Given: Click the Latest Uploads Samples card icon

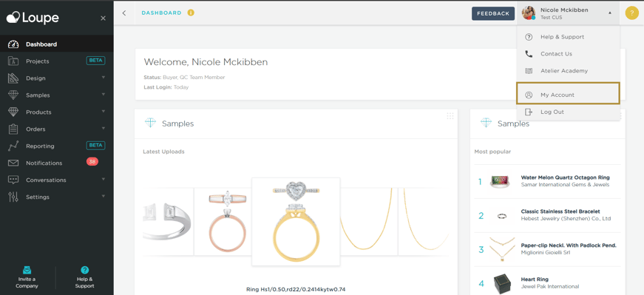Looking at the screenshot, I should pos(150,123).
